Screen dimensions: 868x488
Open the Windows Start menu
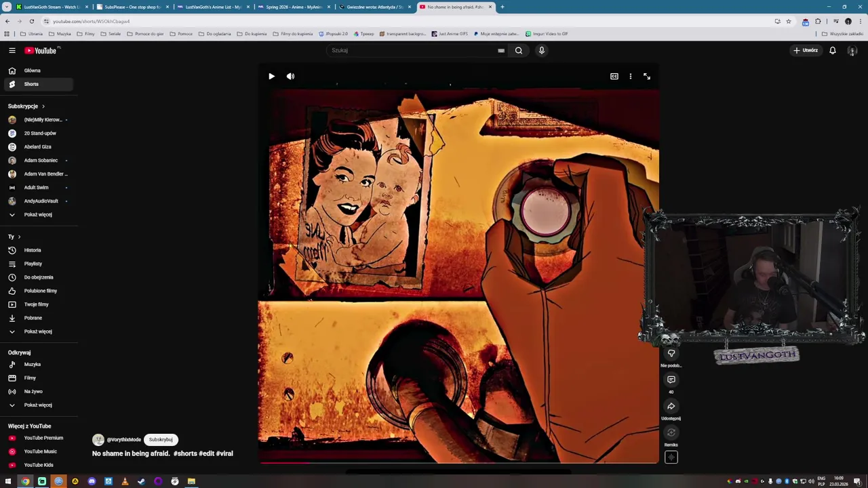point(8,481)
